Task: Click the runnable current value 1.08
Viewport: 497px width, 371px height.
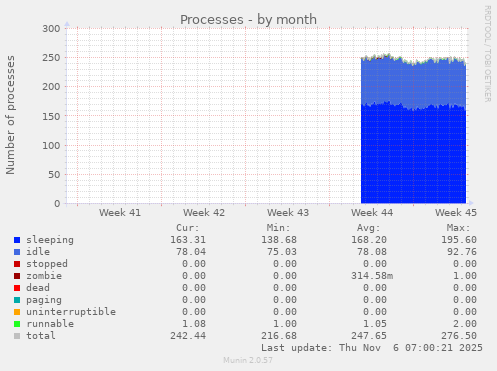Action: click(x=194, y=324)
